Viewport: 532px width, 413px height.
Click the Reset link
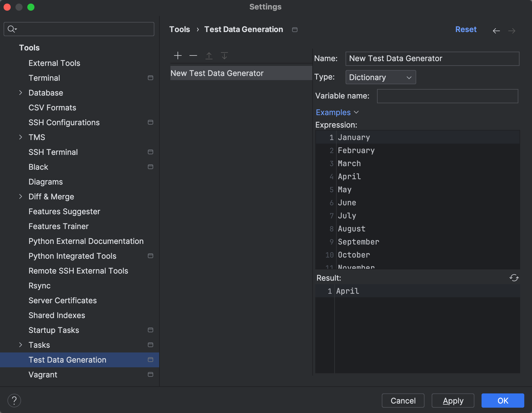[466, 29]
